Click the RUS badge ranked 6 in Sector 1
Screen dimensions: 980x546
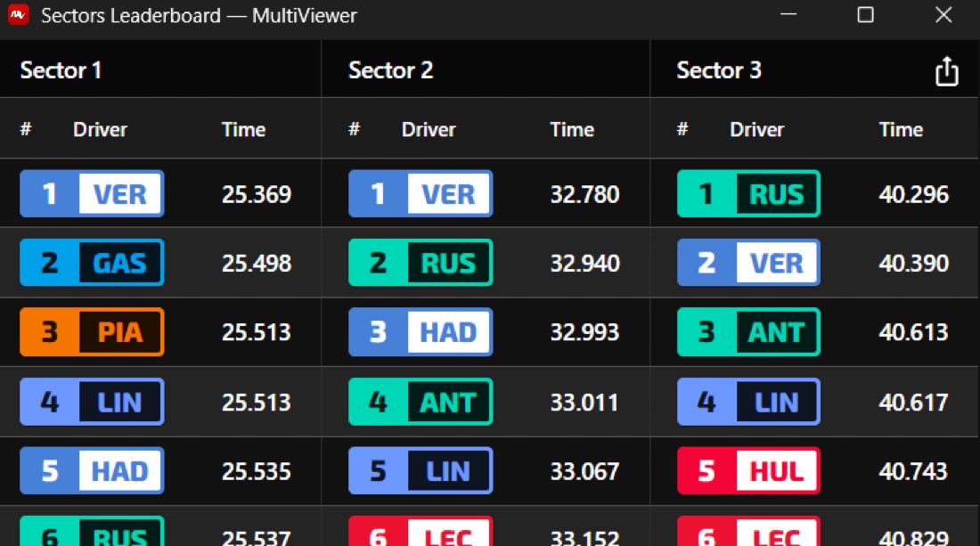92,531
